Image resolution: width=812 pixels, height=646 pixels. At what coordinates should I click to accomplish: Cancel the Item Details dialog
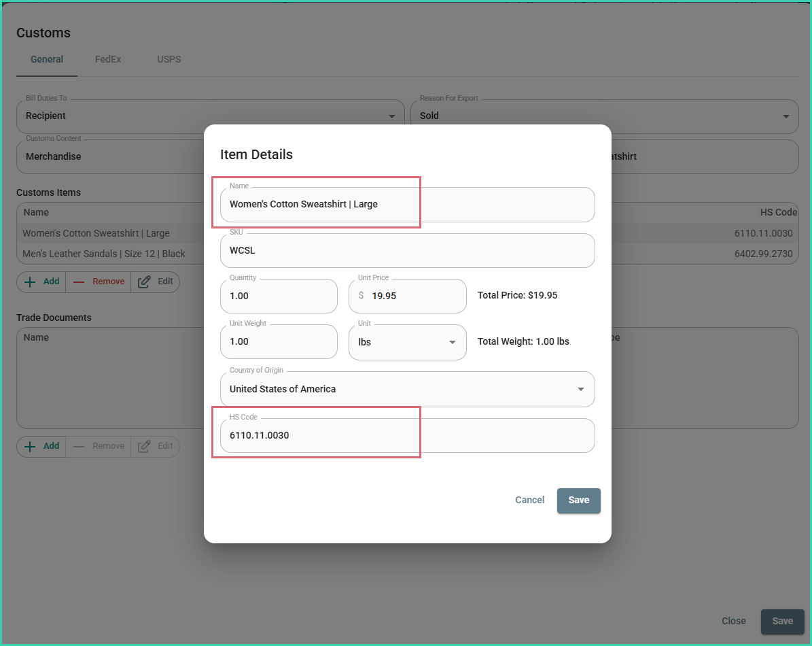[529, 500]
